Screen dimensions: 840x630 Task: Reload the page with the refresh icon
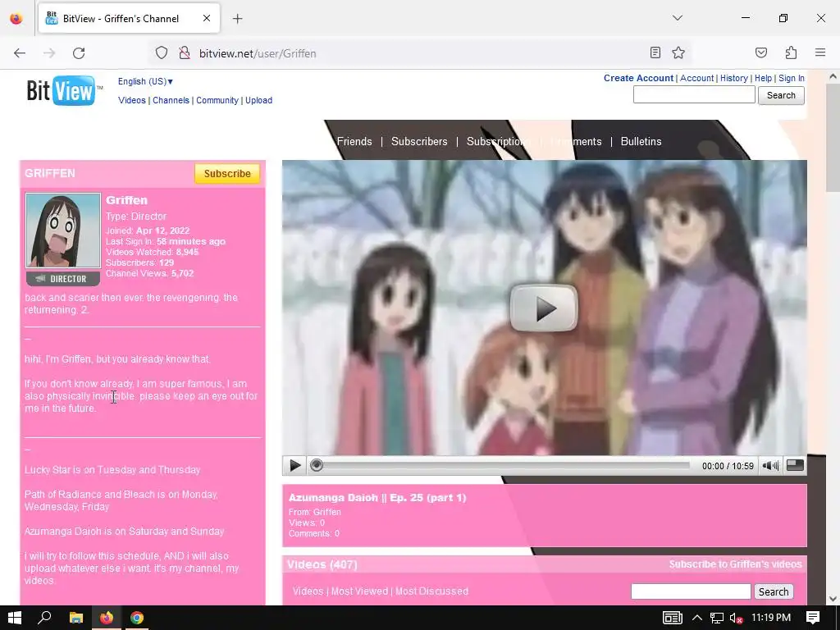tap(79, 53)
